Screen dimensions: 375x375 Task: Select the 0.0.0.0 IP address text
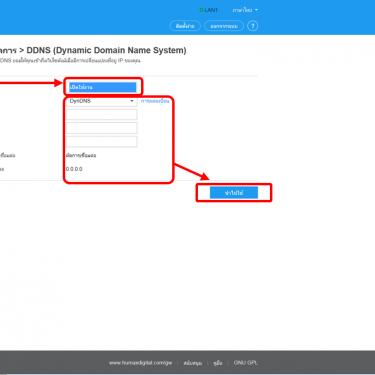coord(74,169)
